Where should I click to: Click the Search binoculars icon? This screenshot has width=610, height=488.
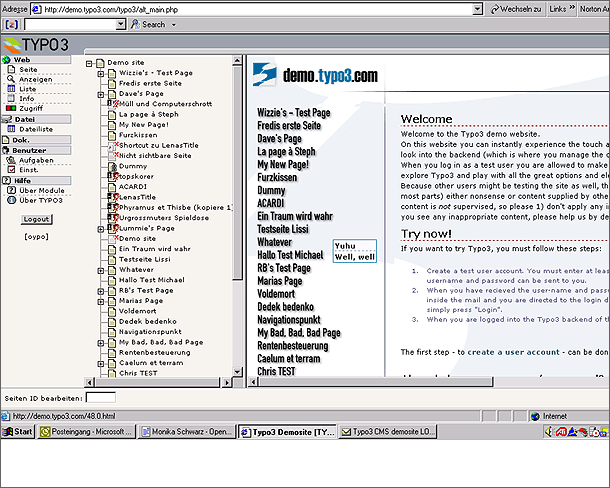135,25
